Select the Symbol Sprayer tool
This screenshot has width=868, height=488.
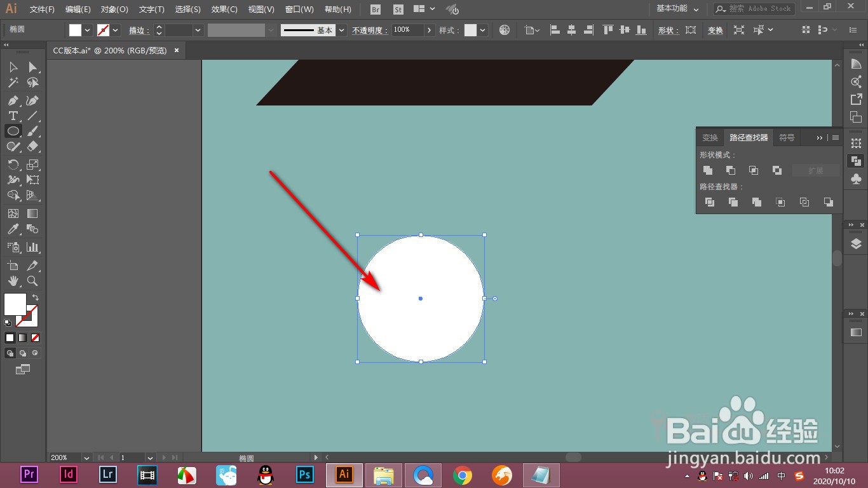click(13, 247)
